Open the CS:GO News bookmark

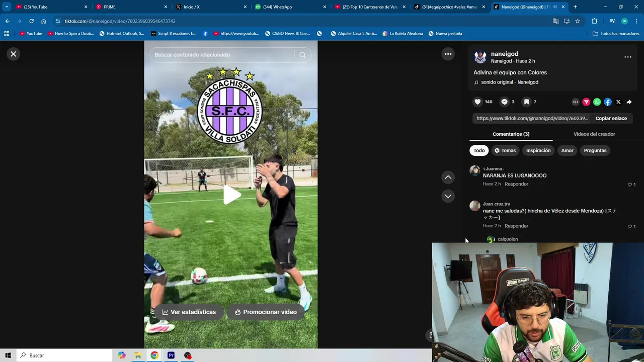click(287, 34)
